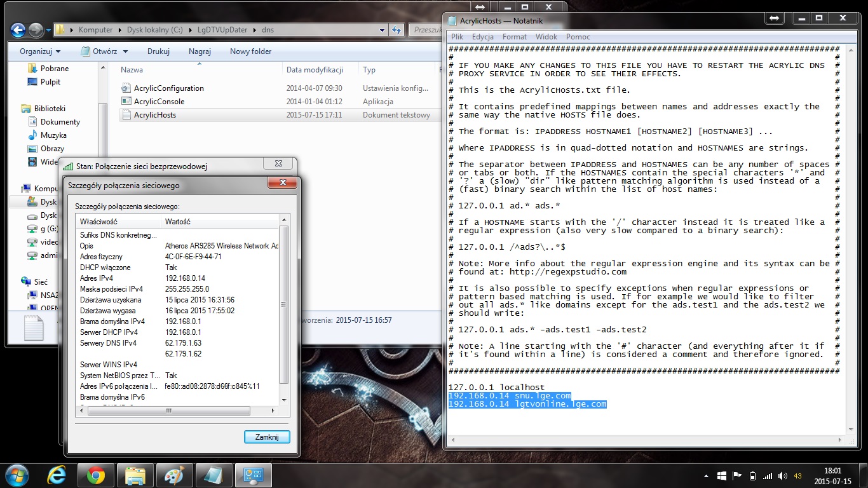Open the Plik menu in Notepad
868x488 pixels.
[458, 37]
